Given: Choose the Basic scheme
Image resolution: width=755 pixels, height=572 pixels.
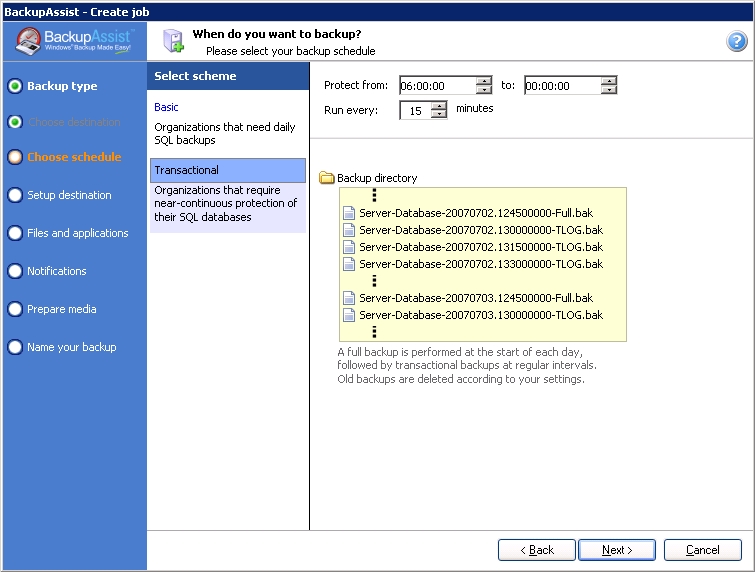Looking at the screenshot, I should point(166,107).
